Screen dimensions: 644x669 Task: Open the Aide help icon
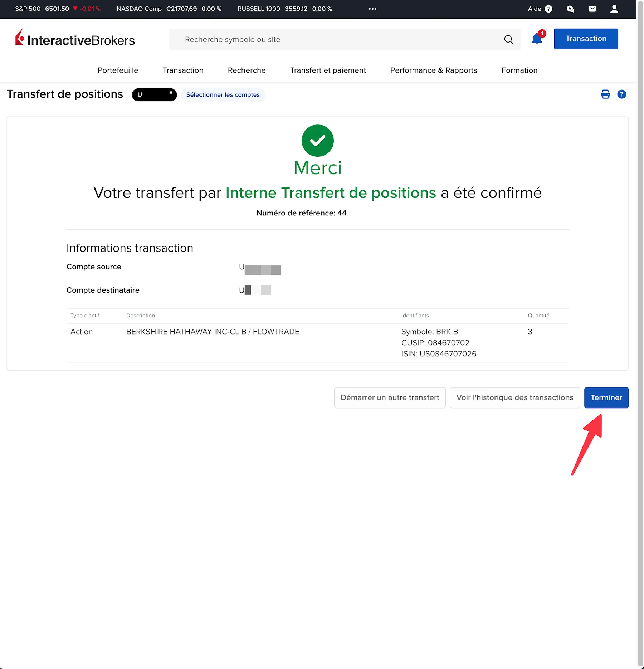click(x=548, y=9)
